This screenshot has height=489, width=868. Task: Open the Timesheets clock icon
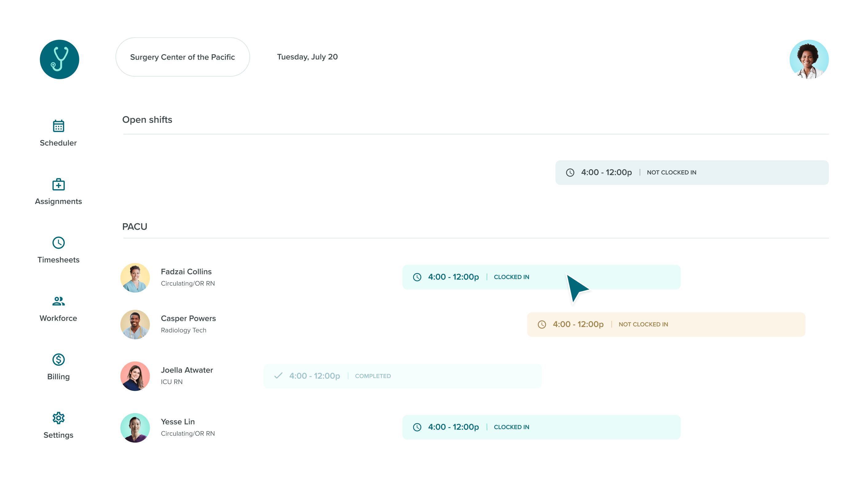58,243
